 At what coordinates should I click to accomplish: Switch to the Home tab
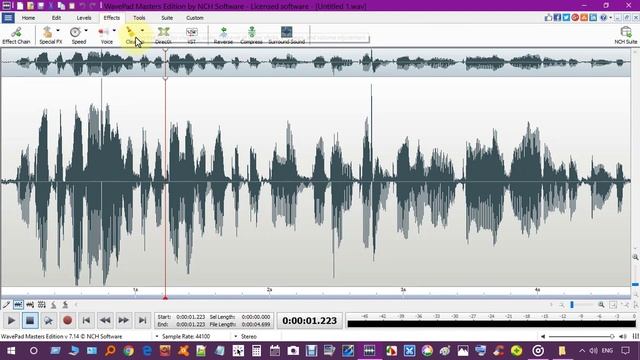pos(28,18)
